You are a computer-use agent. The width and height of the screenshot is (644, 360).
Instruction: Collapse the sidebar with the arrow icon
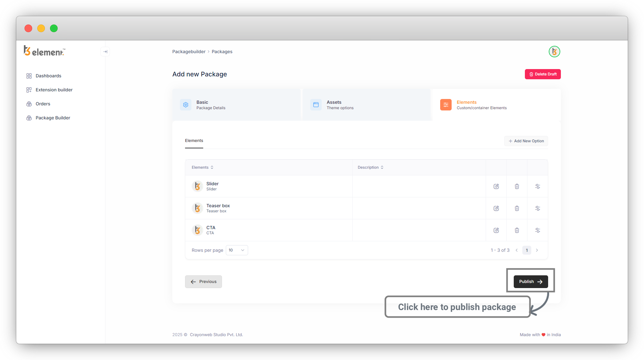click(105, 52)
